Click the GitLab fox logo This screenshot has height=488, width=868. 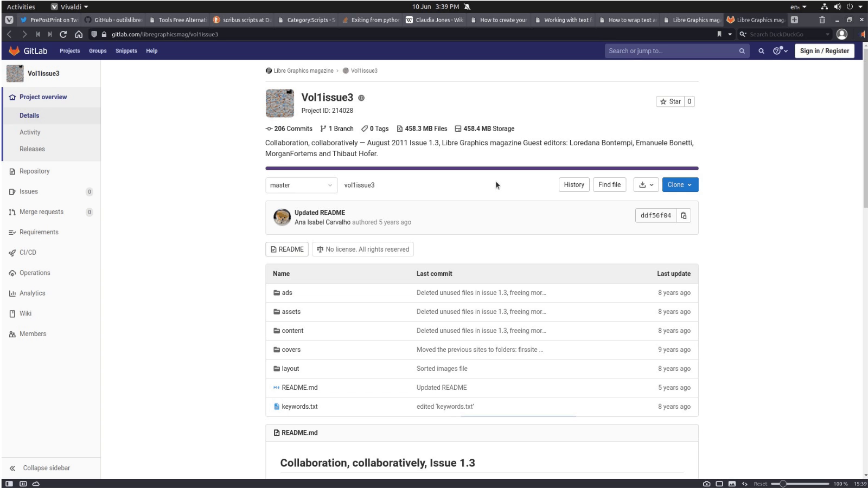pyautogui.click(x=14, y=50)
